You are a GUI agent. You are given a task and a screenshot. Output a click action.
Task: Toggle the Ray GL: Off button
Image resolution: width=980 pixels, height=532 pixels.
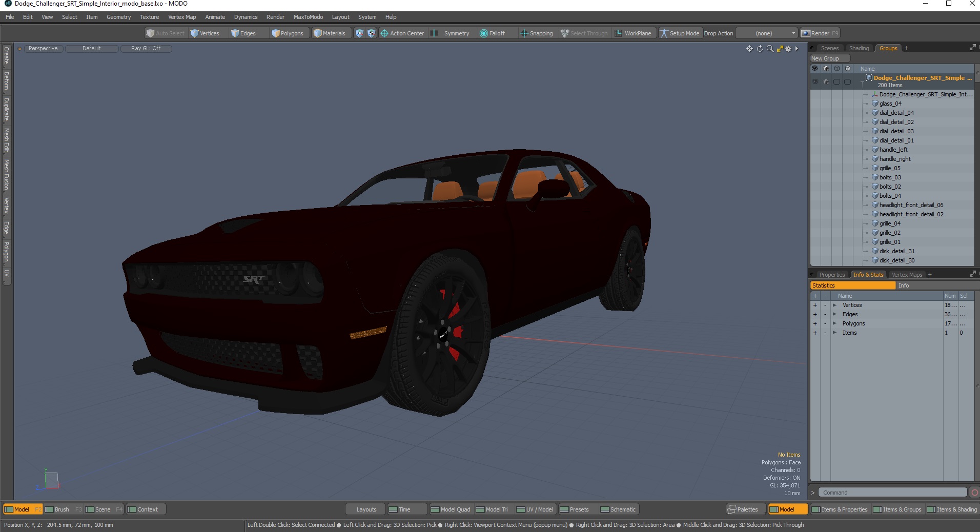pos(146,49)
